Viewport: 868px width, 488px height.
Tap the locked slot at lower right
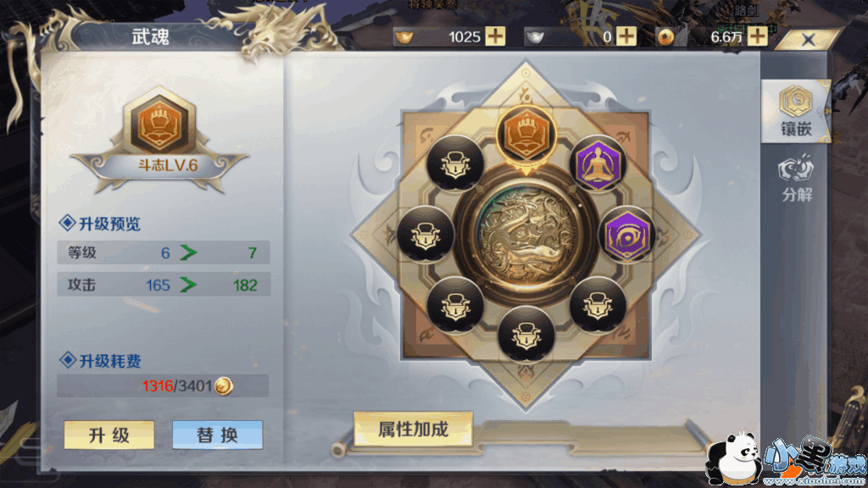(x=598, y=305)
